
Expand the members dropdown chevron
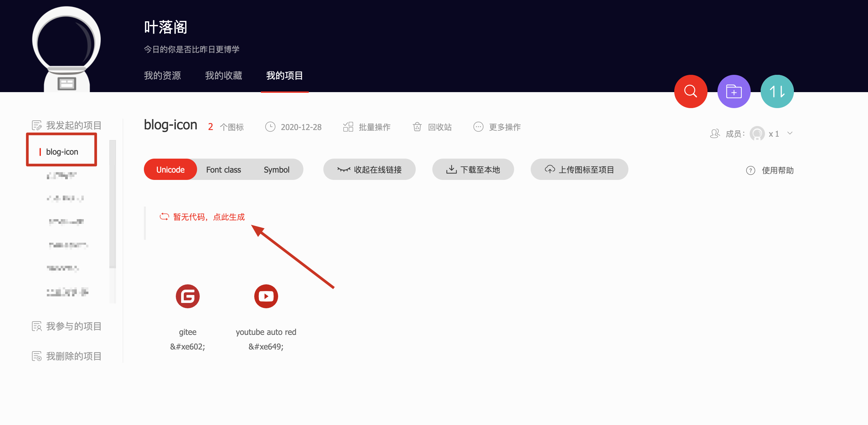[x=790, y=133]
